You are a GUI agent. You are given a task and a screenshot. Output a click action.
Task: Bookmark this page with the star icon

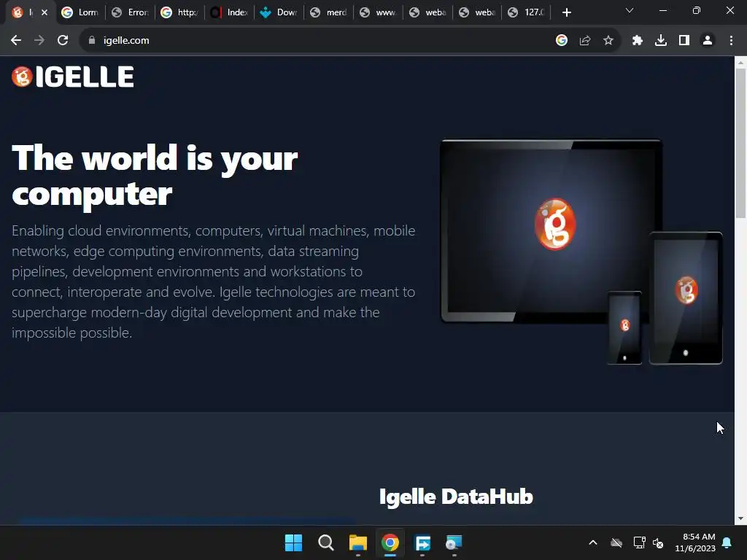click(608, 41)
